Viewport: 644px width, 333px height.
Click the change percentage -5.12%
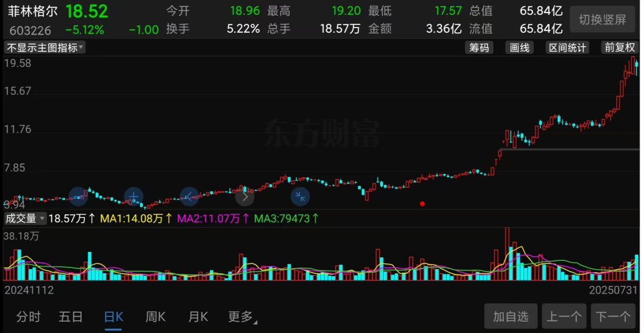[x=85, y=30]
